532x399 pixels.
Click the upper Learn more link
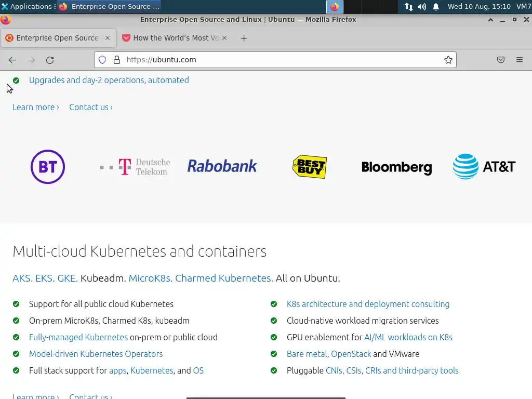click(x=36, y=107)
